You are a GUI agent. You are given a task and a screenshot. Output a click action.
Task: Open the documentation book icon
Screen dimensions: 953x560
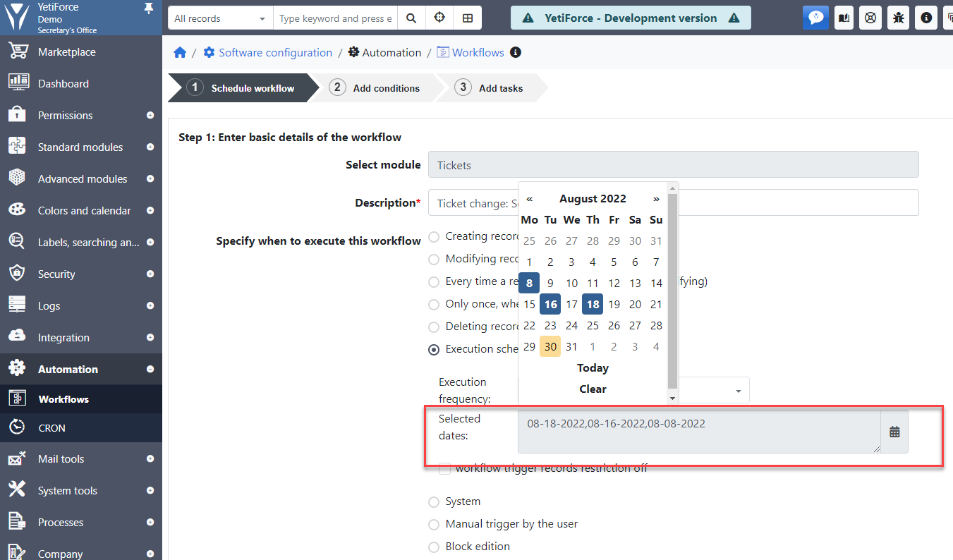(x=843, y=18)
